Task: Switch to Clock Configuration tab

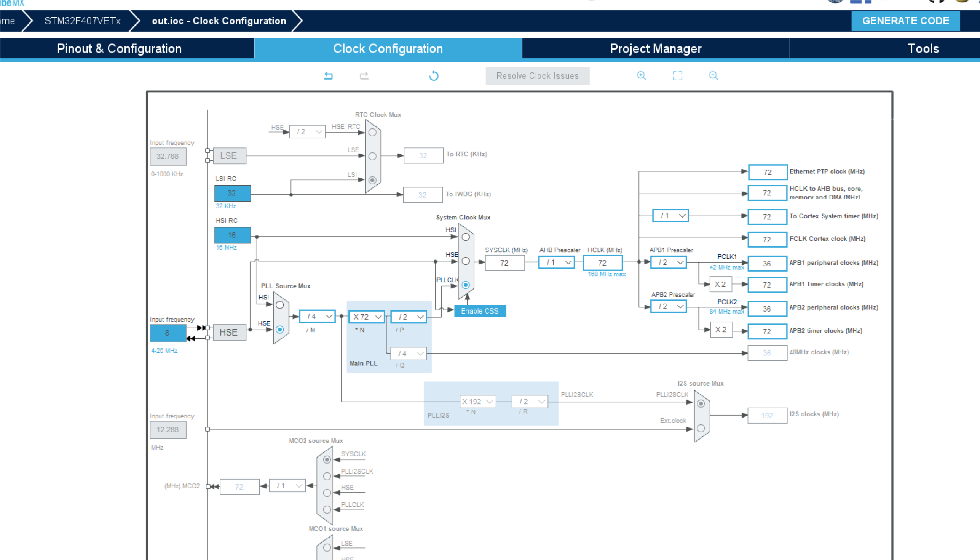Action: point(388,48)
